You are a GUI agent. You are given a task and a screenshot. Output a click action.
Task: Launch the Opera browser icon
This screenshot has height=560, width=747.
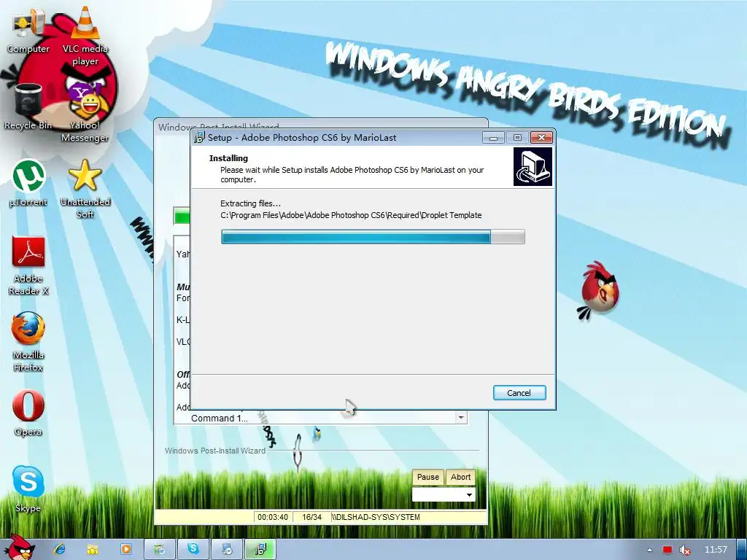coord(28,413)
